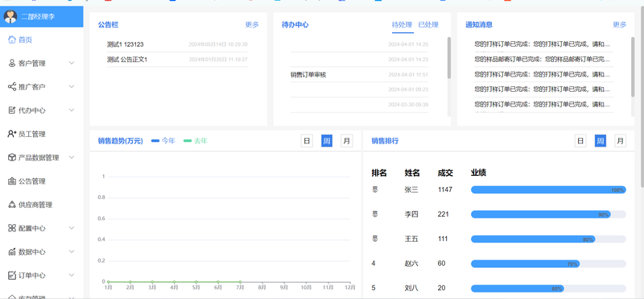This screenshot has height=299, width=644.
Task: Expand the 订单中心 menu chevron
Action: [72, 275]
